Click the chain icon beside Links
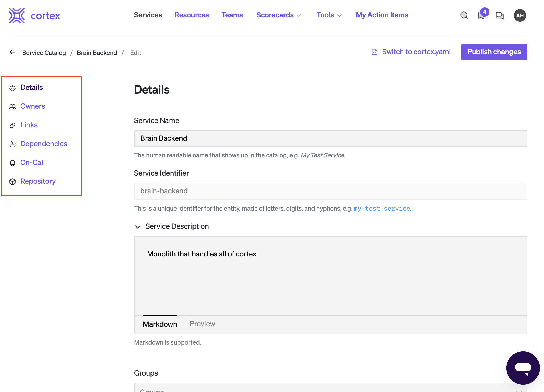 pyautogui.click(x=13, y=125)
